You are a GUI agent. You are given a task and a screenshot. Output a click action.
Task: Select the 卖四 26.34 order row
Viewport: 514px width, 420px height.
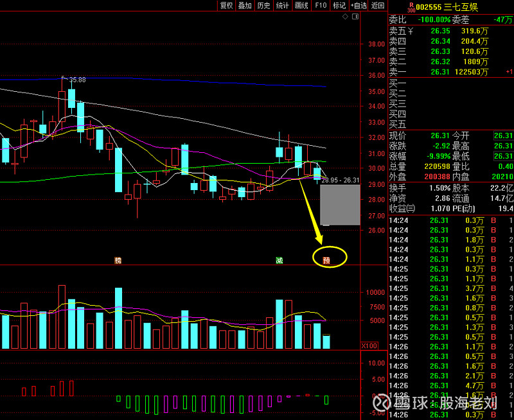coord(451,41)
